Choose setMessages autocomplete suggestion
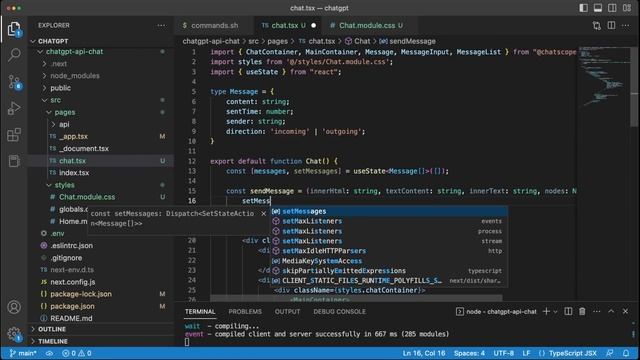Viewport: 640px width, 360px height. coord(389,211)
